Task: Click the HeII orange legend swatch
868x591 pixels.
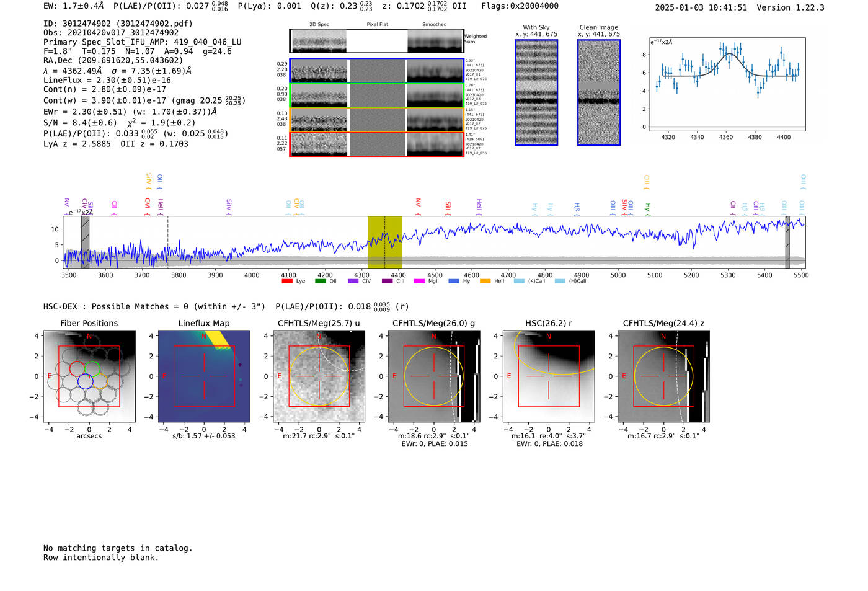Action: [485, 281]
